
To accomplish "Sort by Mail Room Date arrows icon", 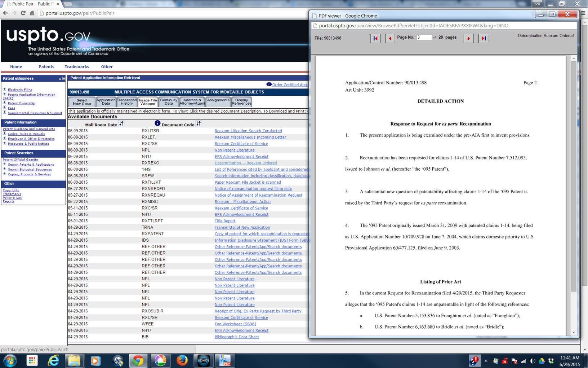I will (121, 124).
